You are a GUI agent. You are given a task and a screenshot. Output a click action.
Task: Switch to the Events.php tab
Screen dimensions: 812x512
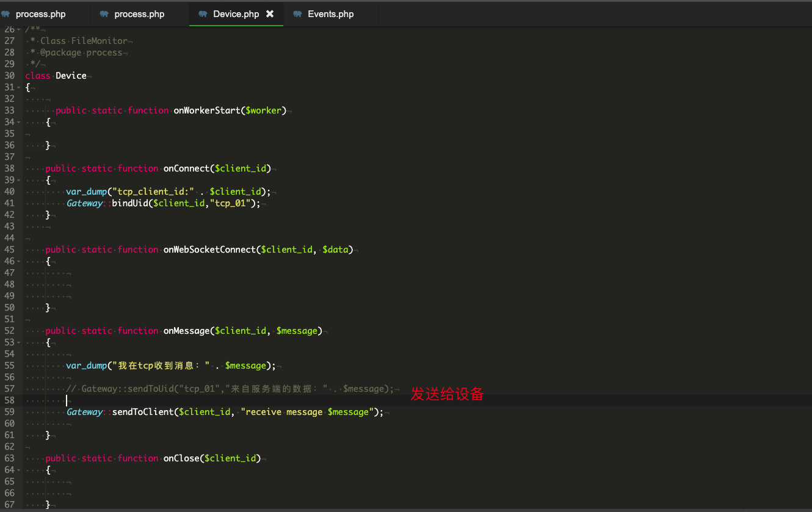click(x=330, y=13)
